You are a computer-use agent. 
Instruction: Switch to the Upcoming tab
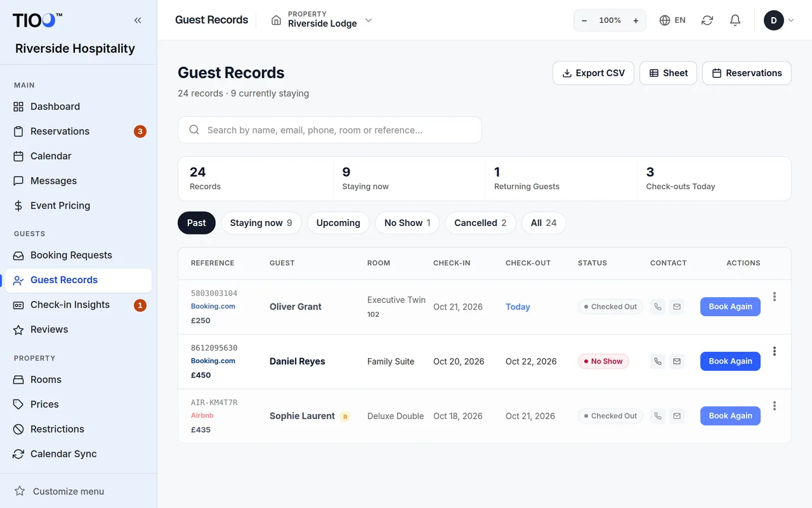pyautogui.click(x=338, y=223)
